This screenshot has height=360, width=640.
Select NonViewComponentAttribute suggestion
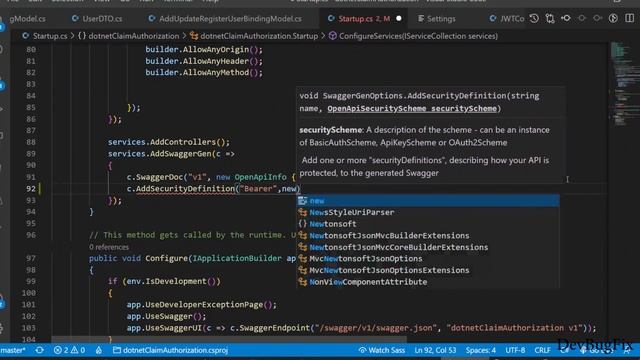[428, 282]
